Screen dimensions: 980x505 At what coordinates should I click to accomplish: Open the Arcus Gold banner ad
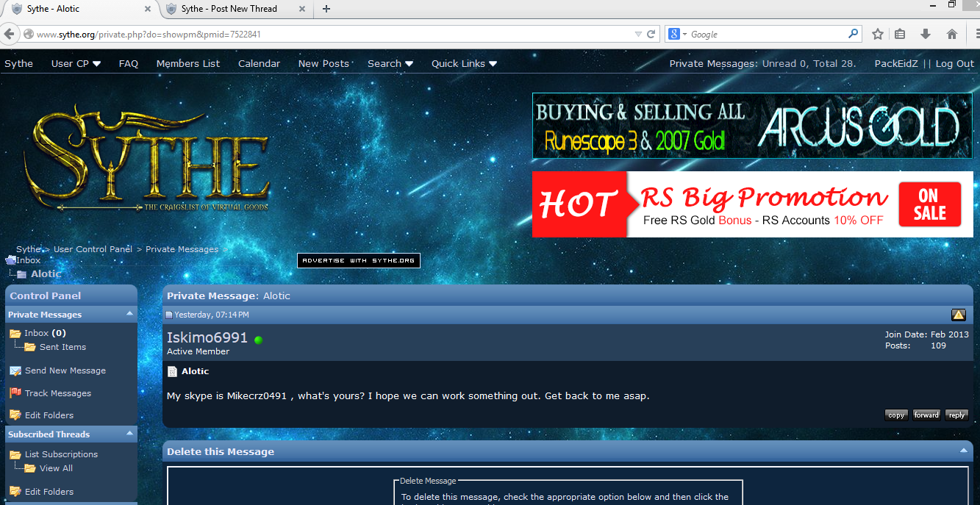[x=752, y=126]
